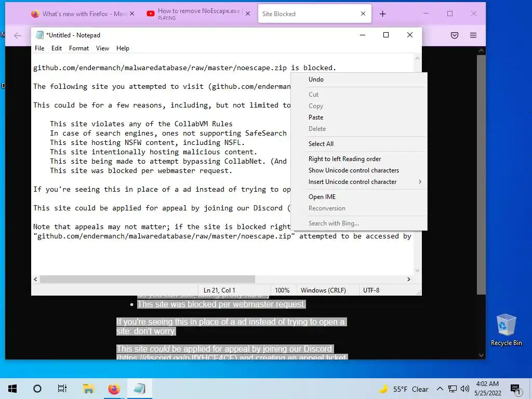532x399 pixels.
Task: Click first Notepad line ending 'is blocked.'
Action: tap(184, 68)
